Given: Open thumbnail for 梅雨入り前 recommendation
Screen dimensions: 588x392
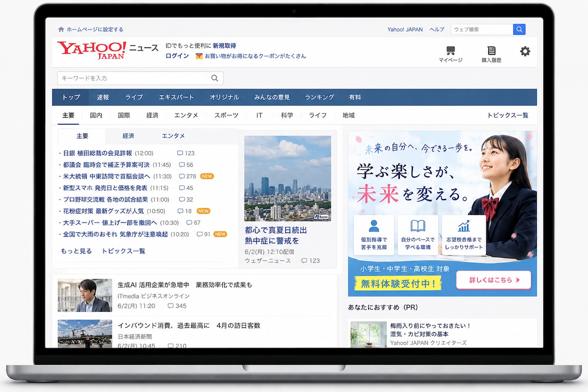Looking at the screenshot, I should coord(368,334).
